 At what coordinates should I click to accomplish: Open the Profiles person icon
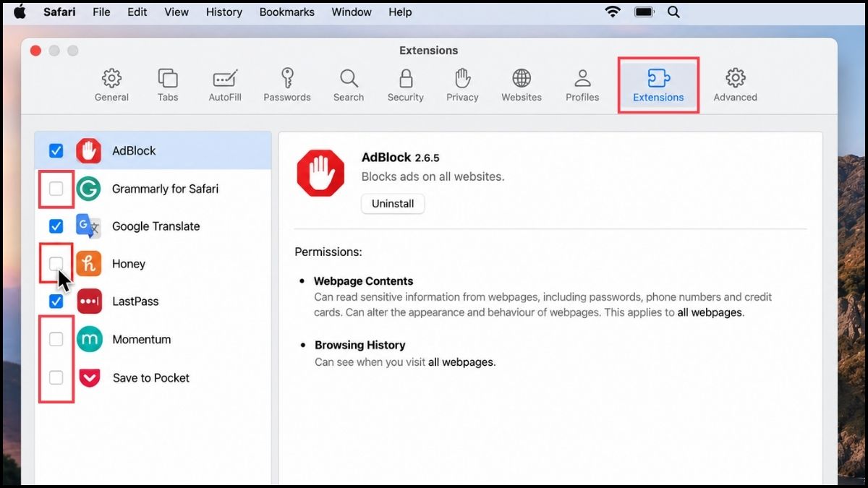[582, 78]
